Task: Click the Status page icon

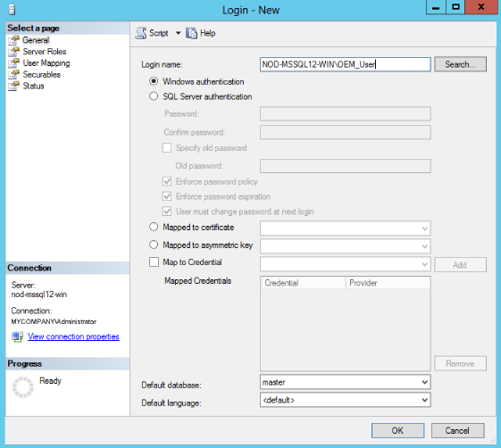Action: pyautogui.click(x=13, y=87)
